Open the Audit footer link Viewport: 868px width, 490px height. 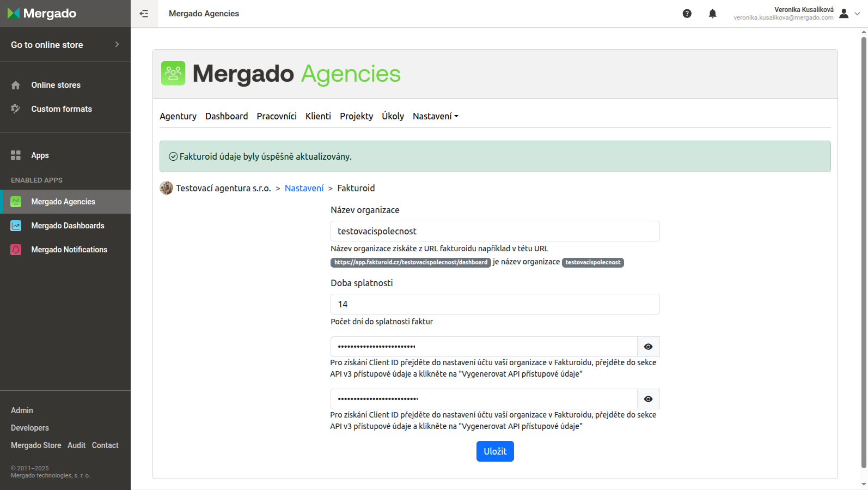coord(76,445)
